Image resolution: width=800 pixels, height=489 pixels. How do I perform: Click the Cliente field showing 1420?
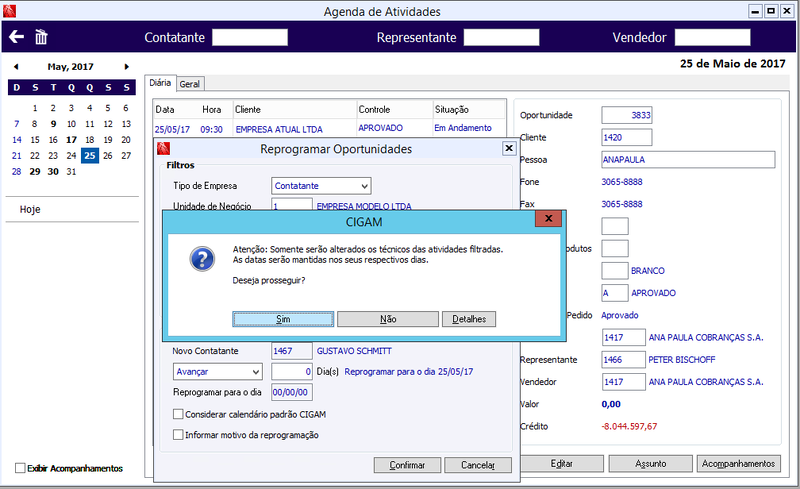(627, 137)
